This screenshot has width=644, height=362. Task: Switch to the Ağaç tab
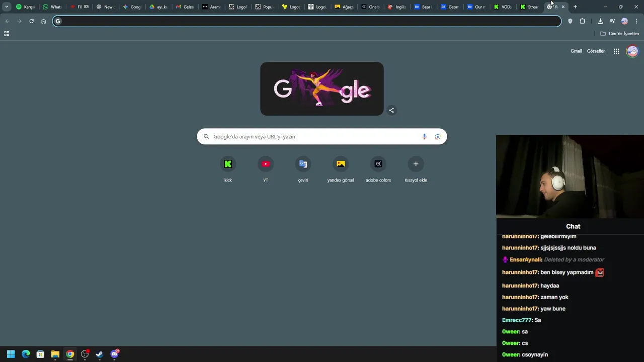344,7
